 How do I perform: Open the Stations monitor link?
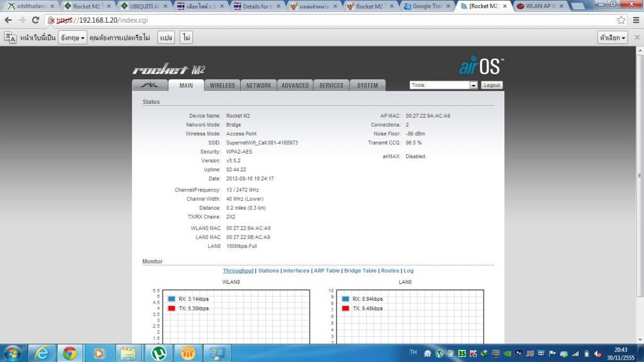pyautogui.click(x=268, y=271)
